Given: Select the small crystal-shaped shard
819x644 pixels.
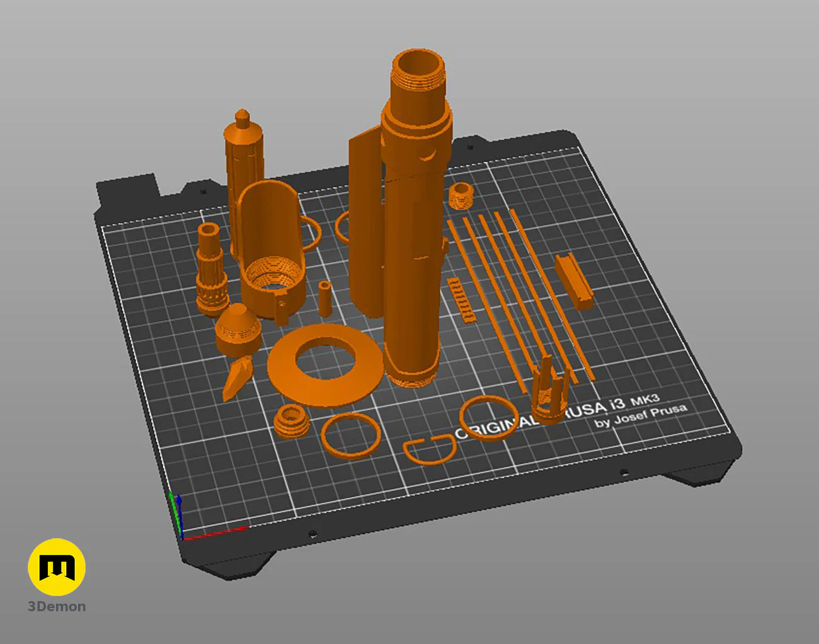Looking at the screenshot, I should [x=236, y=378].
